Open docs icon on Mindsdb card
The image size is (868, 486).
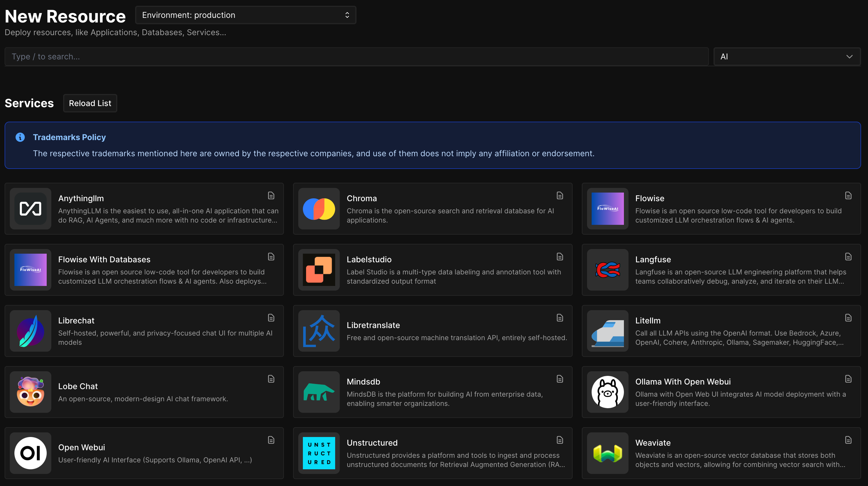560,379
